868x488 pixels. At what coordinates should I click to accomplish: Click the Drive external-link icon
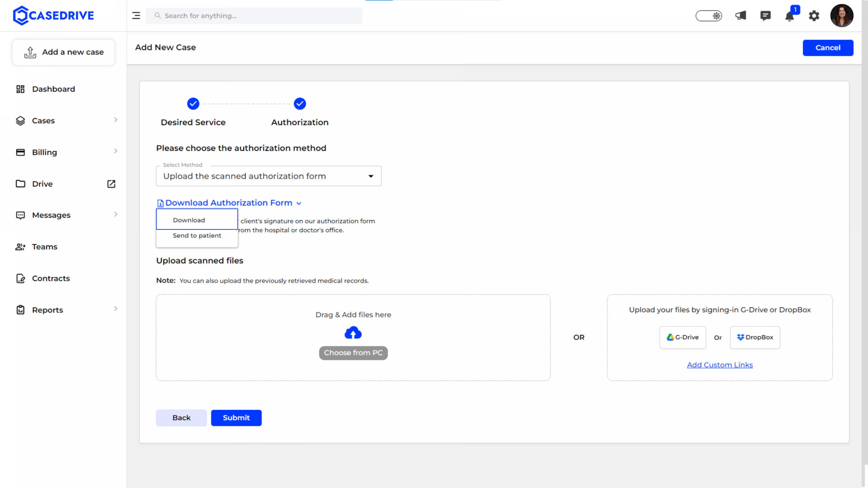[x=111, y=184]
